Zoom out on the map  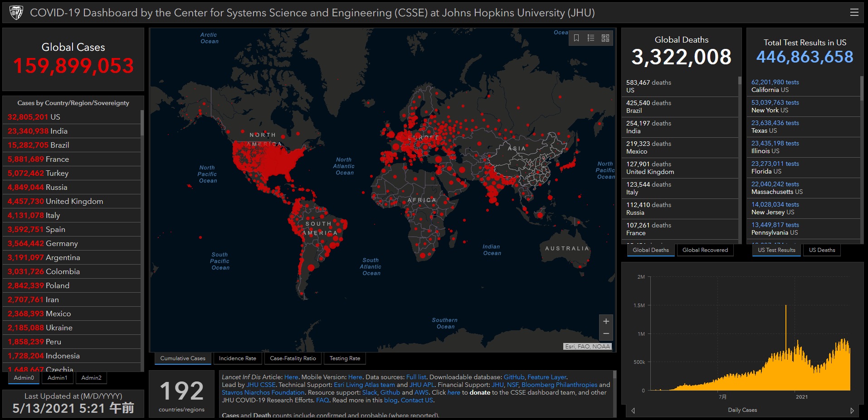pos(606,334)
